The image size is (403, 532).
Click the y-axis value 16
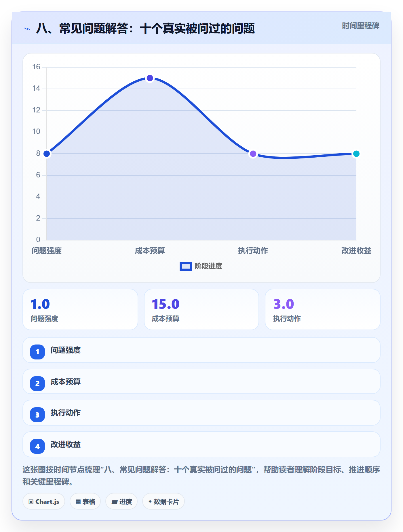(36, 67)
